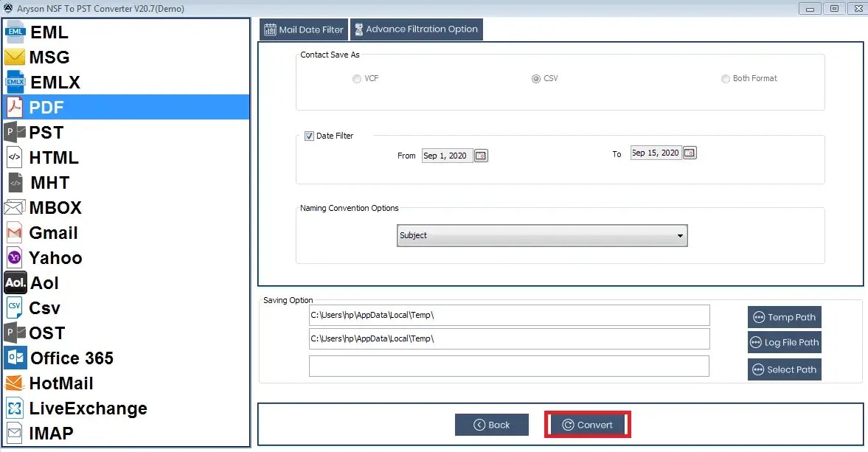Click the temp path text field
Viewport: 868px width, 452px height.
click(510, 316)
